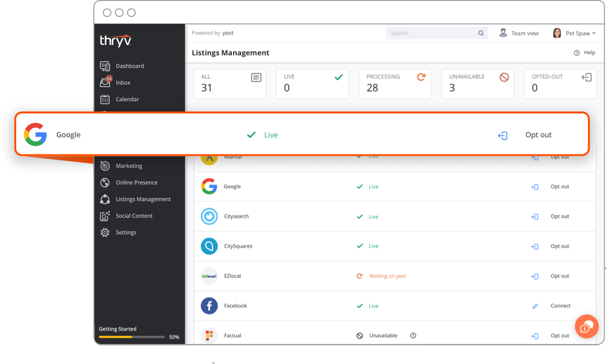Open the Inbox with 14 notifications
Image resolution: width=607 pixels, height=364 pixels.
(x=123, y=82)
